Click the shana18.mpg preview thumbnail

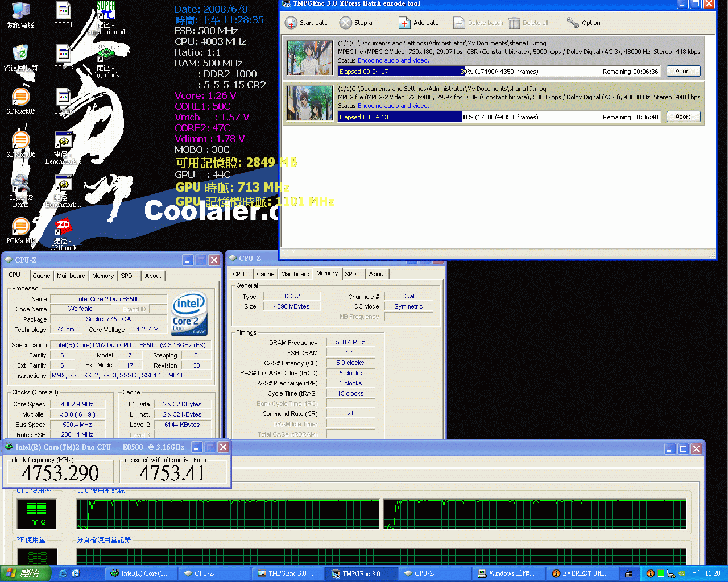click(x=310, y=57)
